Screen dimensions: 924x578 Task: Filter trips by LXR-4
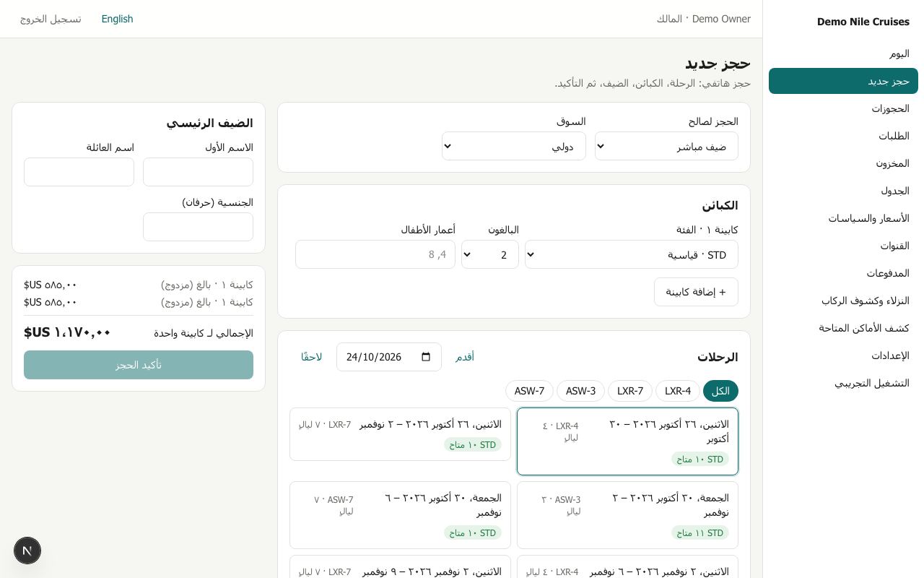tap(678, 391)
